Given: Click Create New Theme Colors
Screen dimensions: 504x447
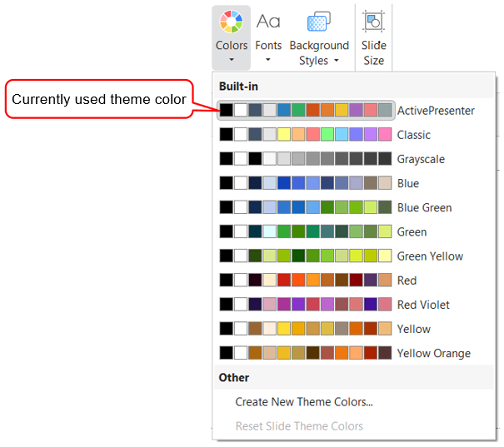Looking at the screenshot, I should (304, 402).
